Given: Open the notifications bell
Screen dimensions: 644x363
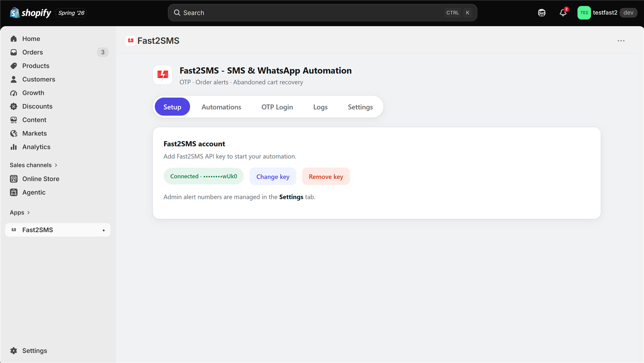Looking at the screenshot, I should tap(563, 13).
